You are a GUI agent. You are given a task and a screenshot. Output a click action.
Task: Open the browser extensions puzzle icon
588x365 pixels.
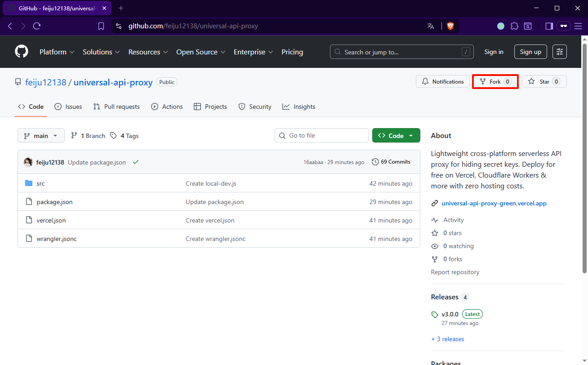pos(514,26)
